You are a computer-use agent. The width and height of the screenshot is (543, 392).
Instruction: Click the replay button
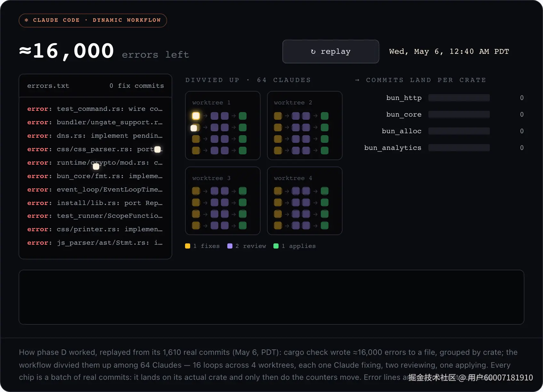(x=331, y=52)
